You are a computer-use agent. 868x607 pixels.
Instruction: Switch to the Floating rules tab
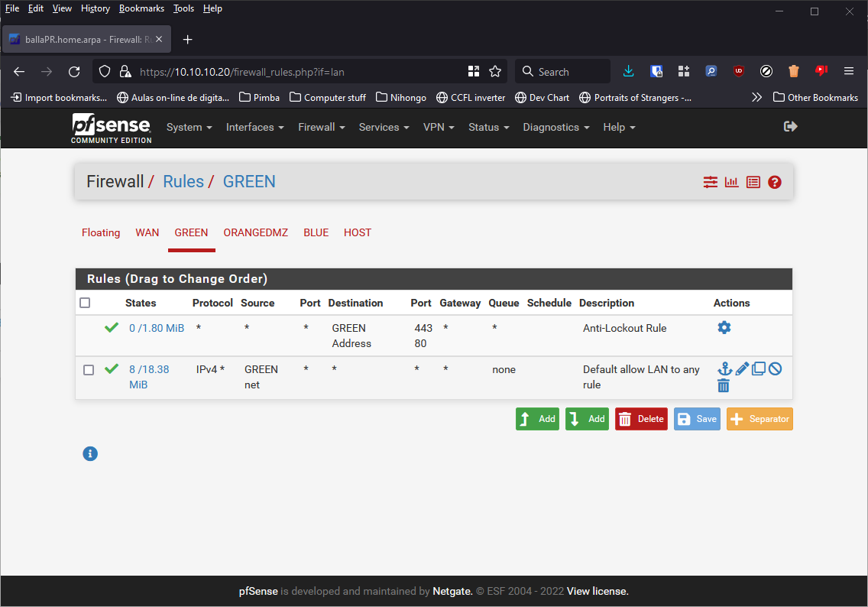click(x=101, y=232)
